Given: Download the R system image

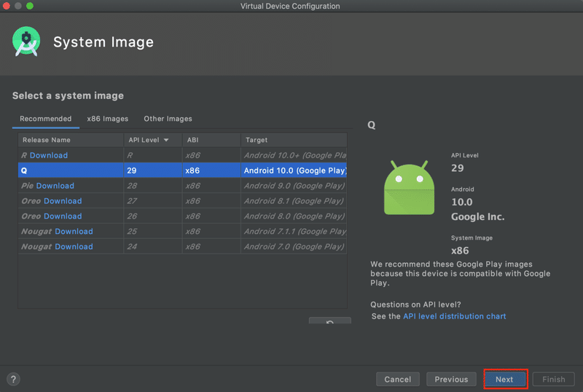Looking at the screenshot, I should click(x=49, y=155).
